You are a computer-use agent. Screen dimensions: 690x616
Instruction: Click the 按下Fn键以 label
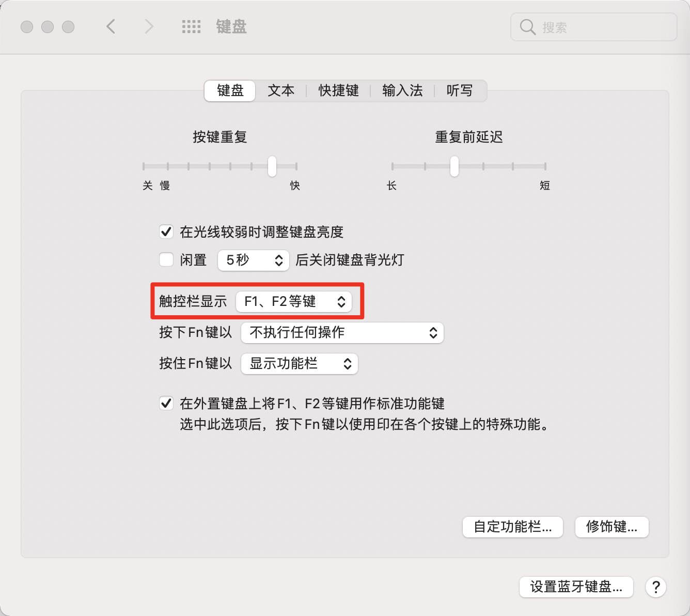coord(196,332)
